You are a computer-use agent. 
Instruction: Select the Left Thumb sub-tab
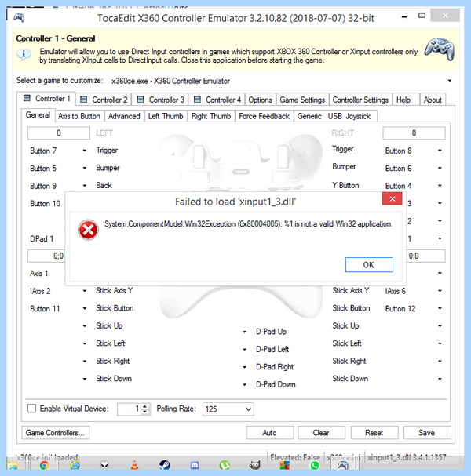coord(166,116)
